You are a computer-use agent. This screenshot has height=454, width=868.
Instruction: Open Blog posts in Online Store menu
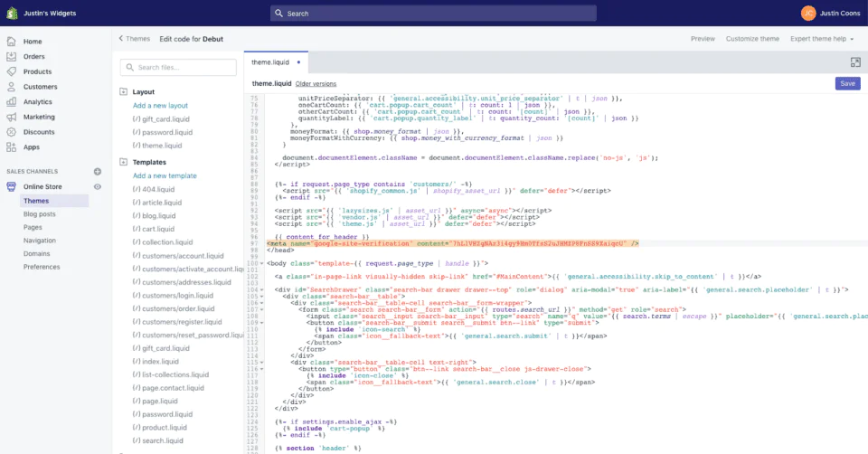click(39, 214)
